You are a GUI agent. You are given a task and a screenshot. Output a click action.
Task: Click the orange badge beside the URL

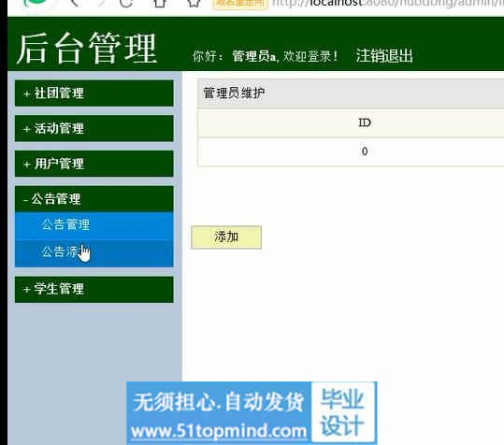tap(240, 4)
